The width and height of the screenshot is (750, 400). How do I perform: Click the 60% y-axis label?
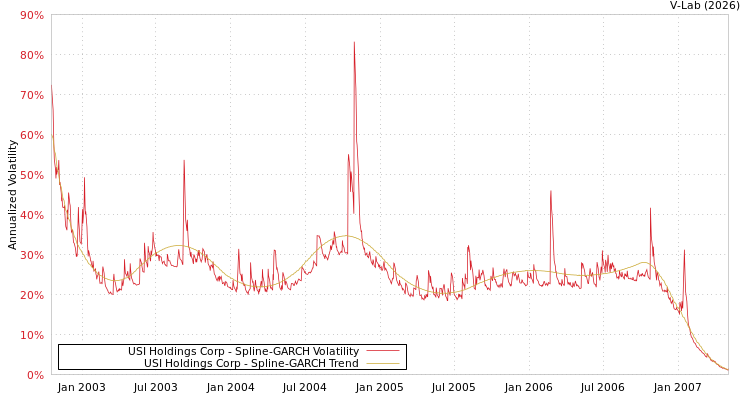[32, 135]
